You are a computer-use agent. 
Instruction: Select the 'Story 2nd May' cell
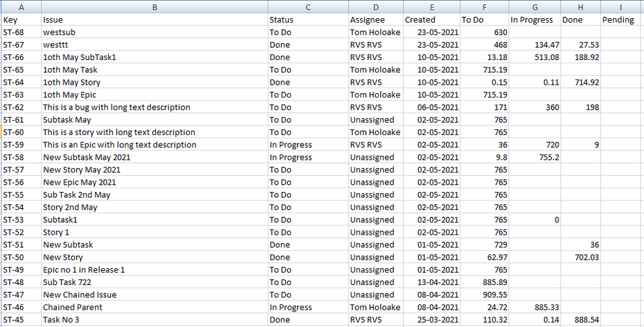pyautogui.click(x=154, y=207)
